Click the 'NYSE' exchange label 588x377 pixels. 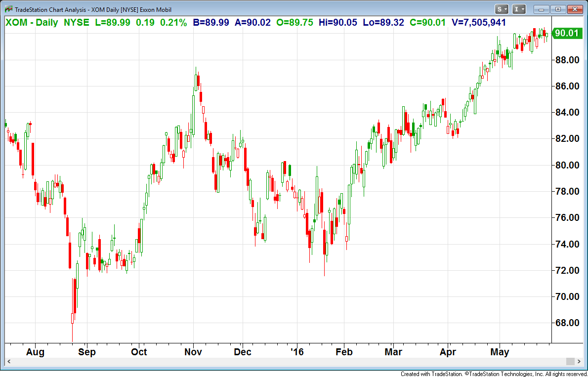77,23
